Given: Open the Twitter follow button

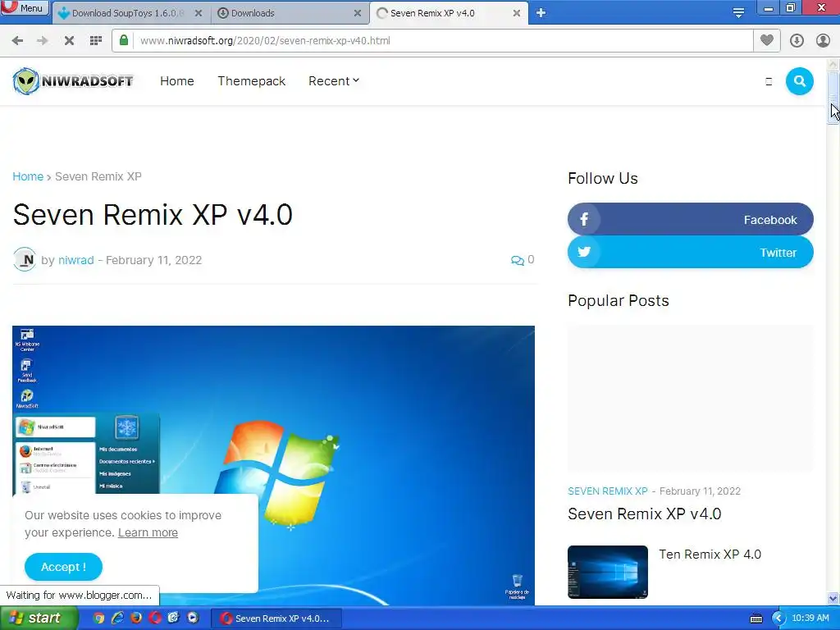Looking at the screenshot, I should click(x=690, y=252).
